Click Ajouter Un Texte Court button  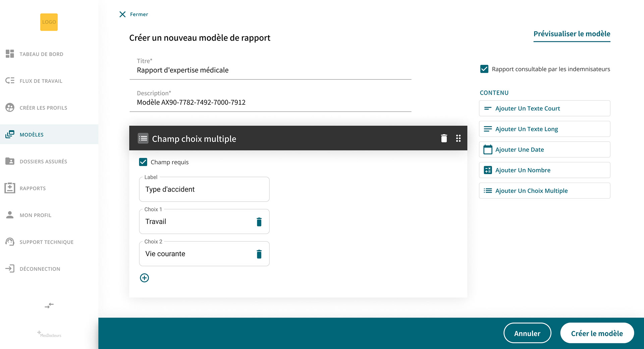544,108
